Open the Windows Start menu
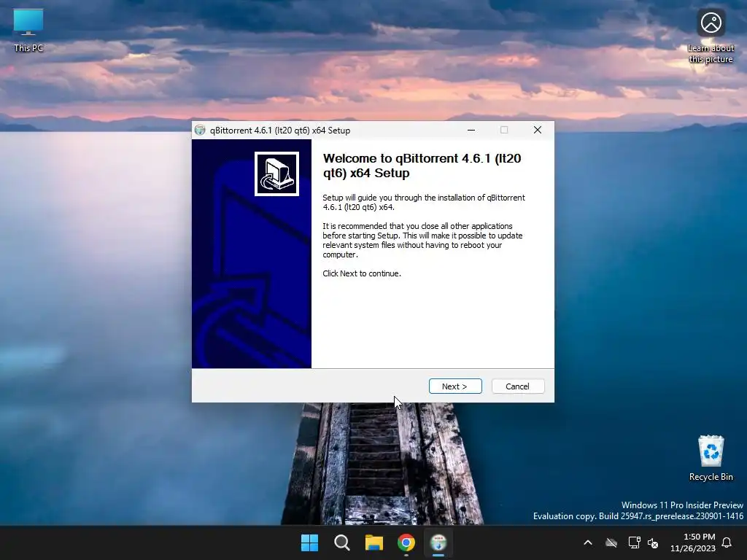747x560 pixels. (x=309, y=542)
